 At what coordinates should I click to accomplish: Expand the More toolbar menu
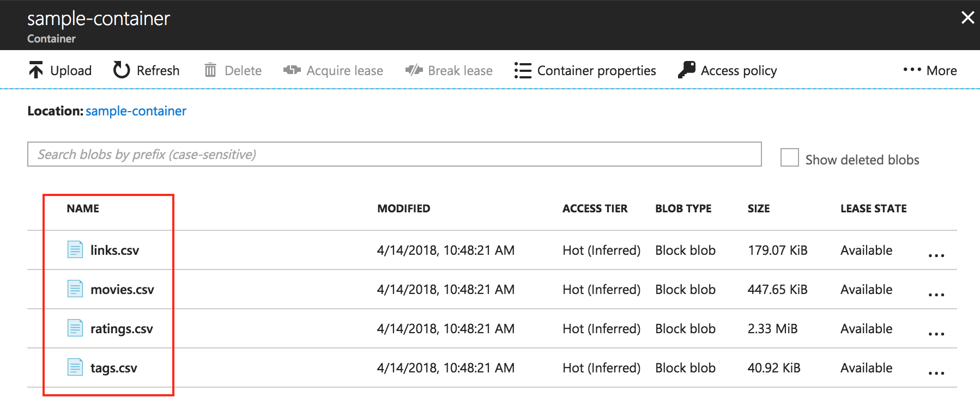click(930, 70)
